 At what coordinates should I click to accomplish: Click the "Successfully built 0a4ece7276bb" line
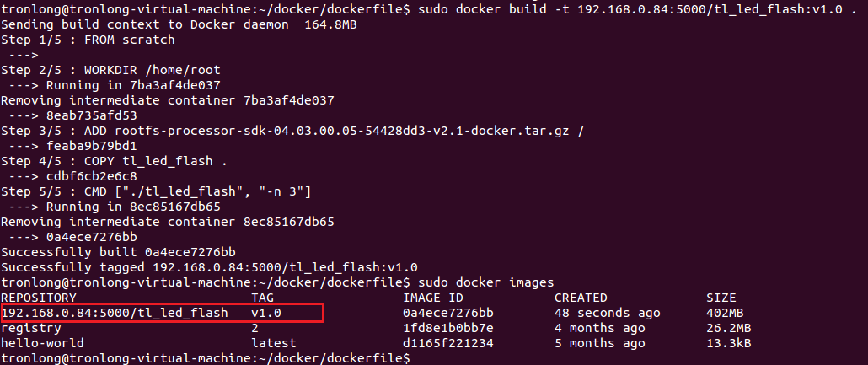click(118, 252)
